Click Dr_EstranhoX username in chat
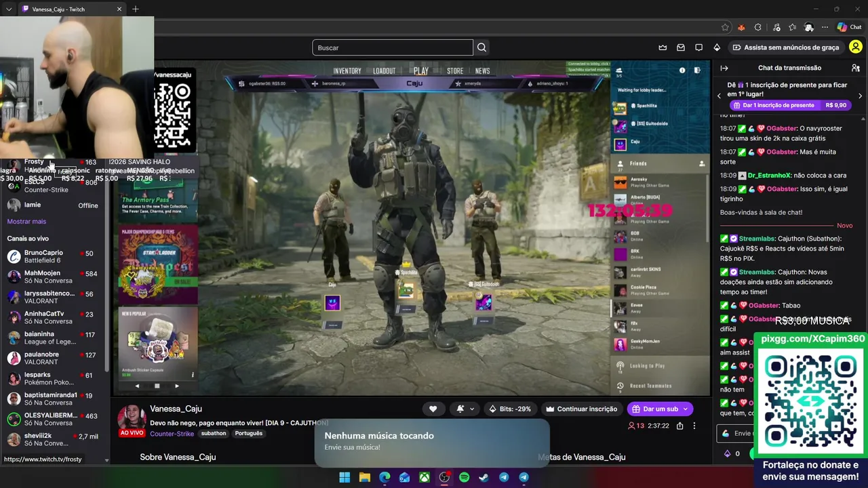Viewport: 868px width, 488px height. (x=770, y=176)
